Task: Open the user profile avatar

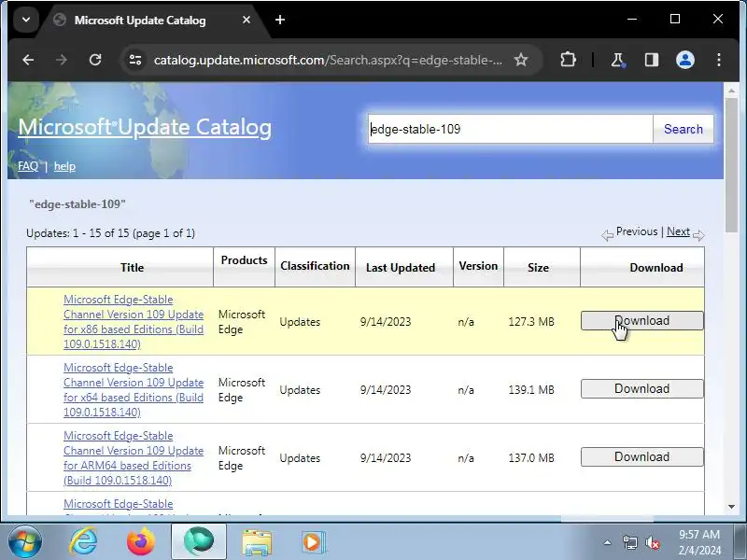Action: (x=685, y=60)
